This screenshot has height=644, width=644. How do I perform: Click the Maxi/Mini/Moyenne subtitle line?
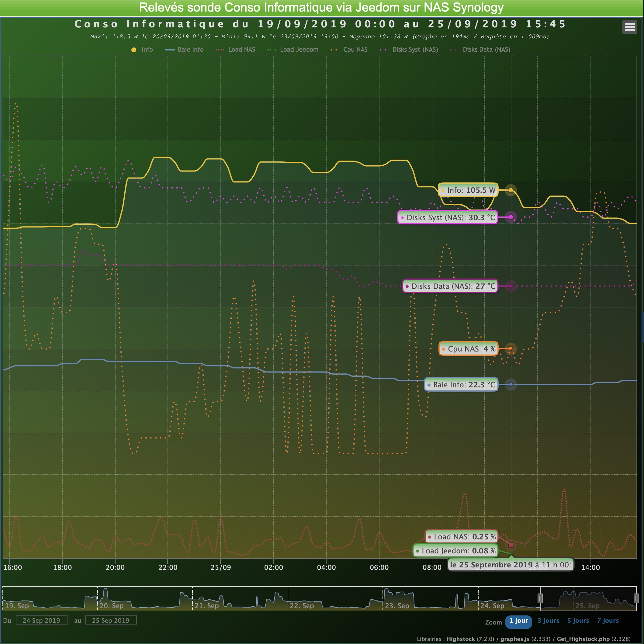(x=319, y=37)
